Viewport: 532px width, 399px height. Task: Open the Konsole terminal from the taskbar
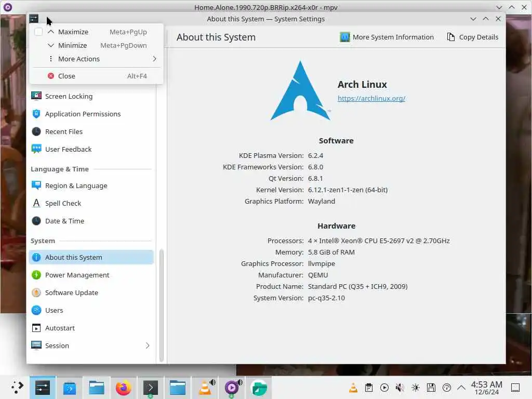pyautogui.click(x=150, y=388)
